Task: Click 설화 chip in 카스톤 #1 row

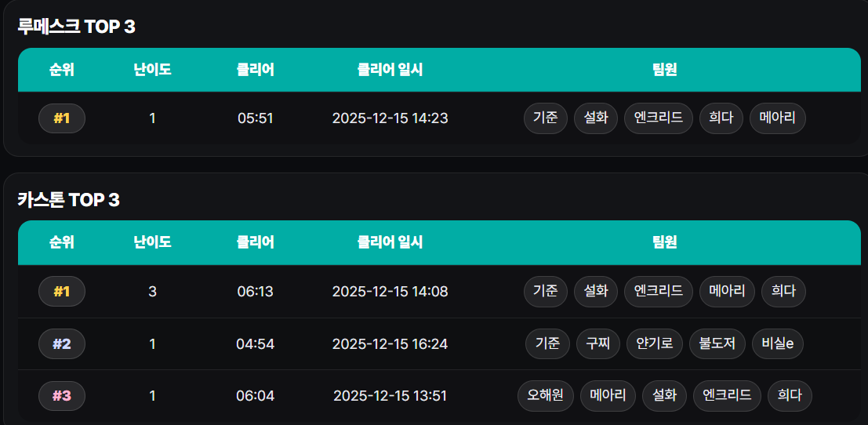Action: click(596, 292)
